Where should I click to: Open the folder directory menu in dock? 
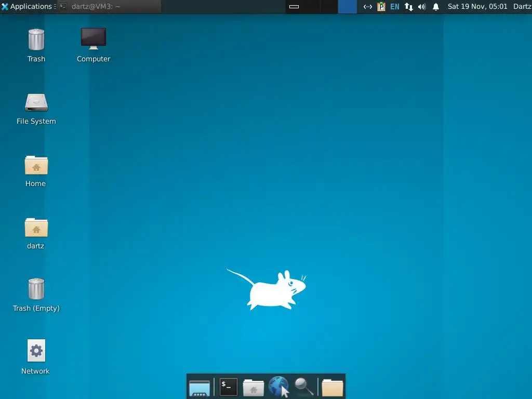coord(332,387)
